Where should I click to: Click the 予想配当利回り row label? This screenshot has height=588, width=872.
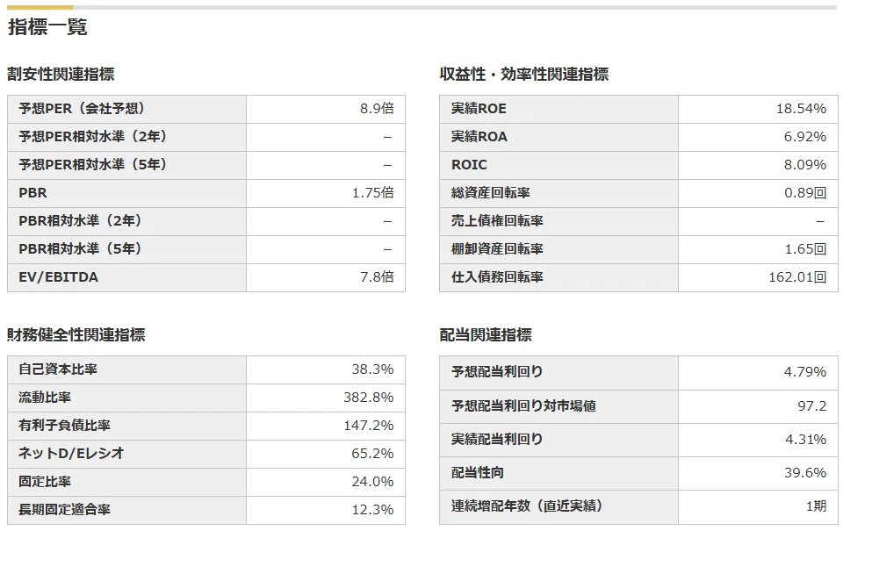(x=497, y=372)
